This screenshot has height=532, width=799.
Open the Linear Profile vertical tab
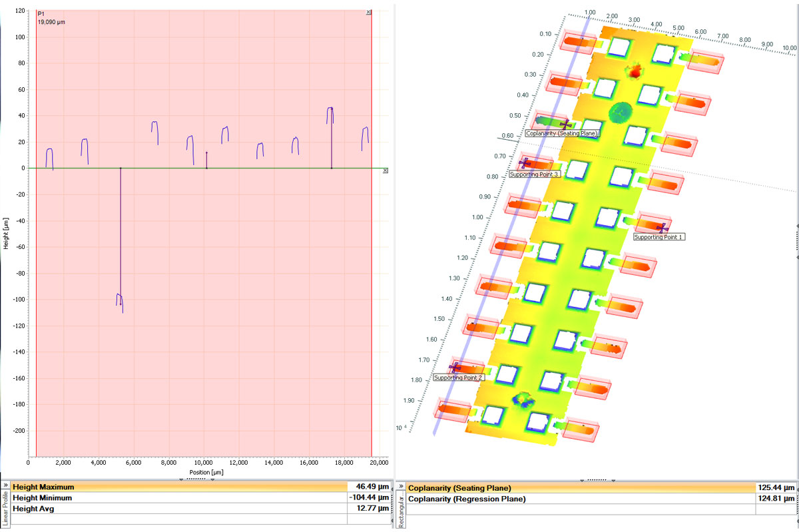[x=5, y=510]
